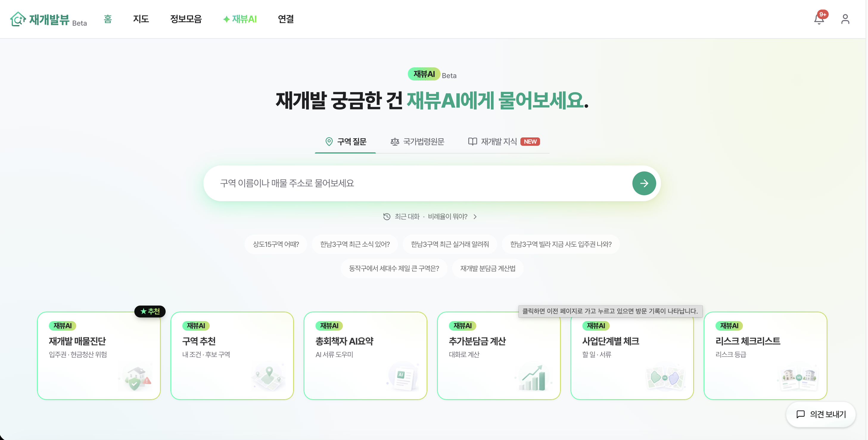Switch to the 재개발 지식 tab

(504, 142)
